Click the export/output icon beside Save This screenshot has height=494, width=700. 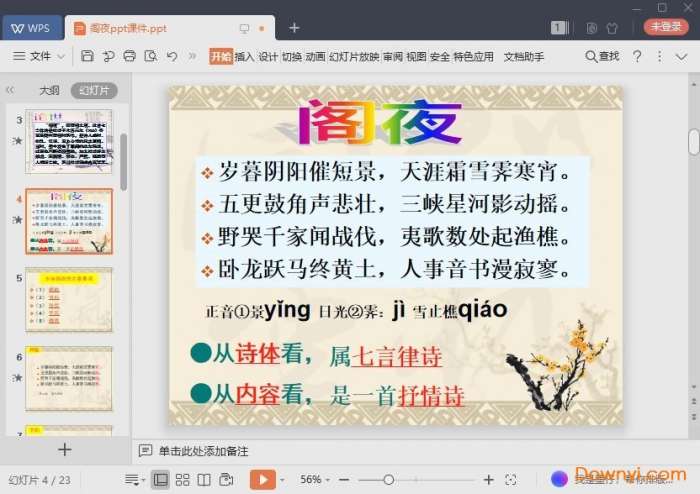coord(108,56)
